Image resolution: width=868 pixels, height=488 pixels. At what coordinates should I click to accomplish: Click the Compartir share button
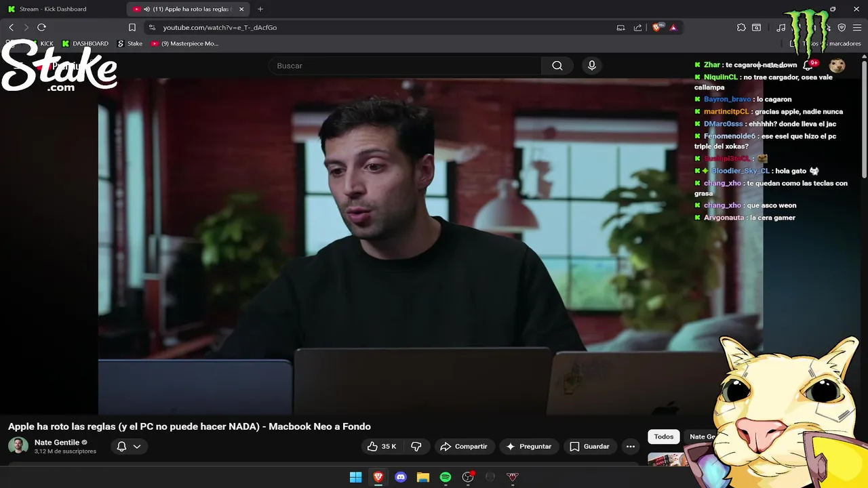click(x=464, y=446)
